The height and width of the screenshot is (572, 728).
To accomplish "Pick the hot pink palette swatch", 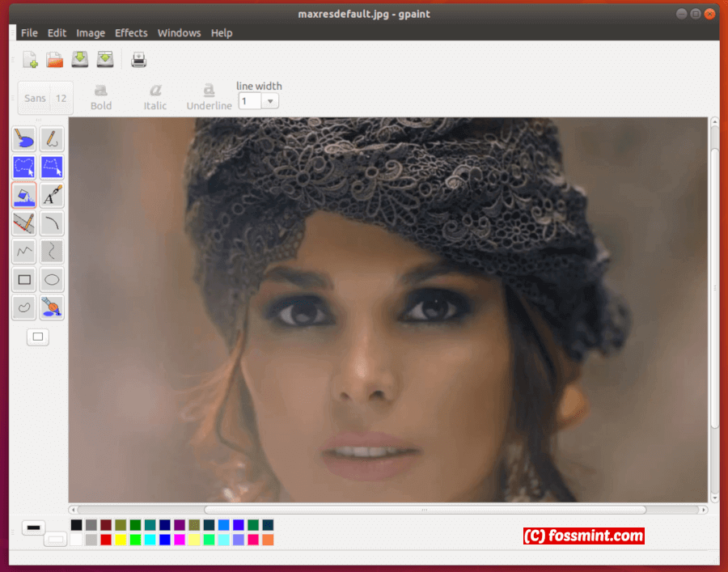I will click(x=253, y=540).
